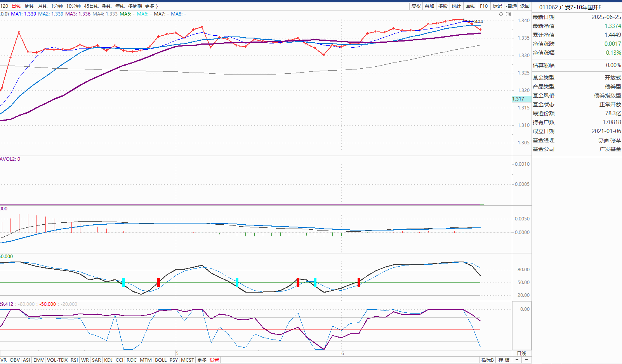Click the 返回 back button
The width and height of the screenshot is (622, 364).
point(525,6)
